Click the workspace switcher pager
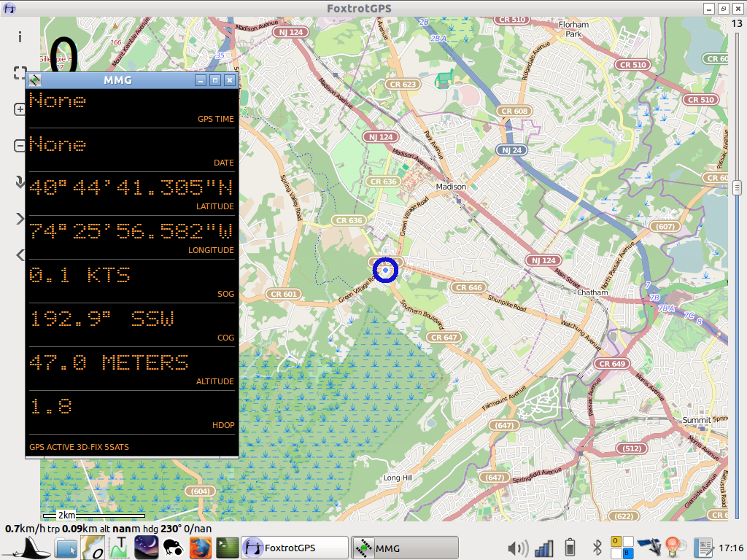Image resolution: width=747 pixels, height=560 pixels. click(622, 548)
